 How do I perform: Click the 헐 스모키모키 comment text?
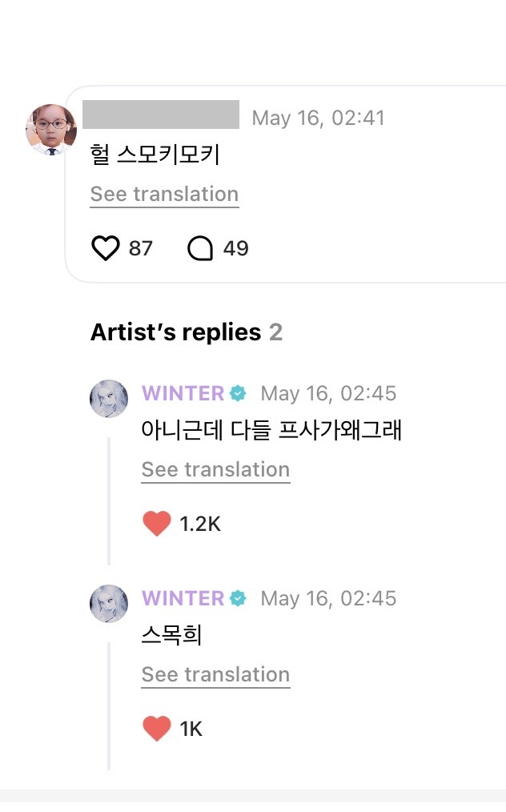pos(155,155)
